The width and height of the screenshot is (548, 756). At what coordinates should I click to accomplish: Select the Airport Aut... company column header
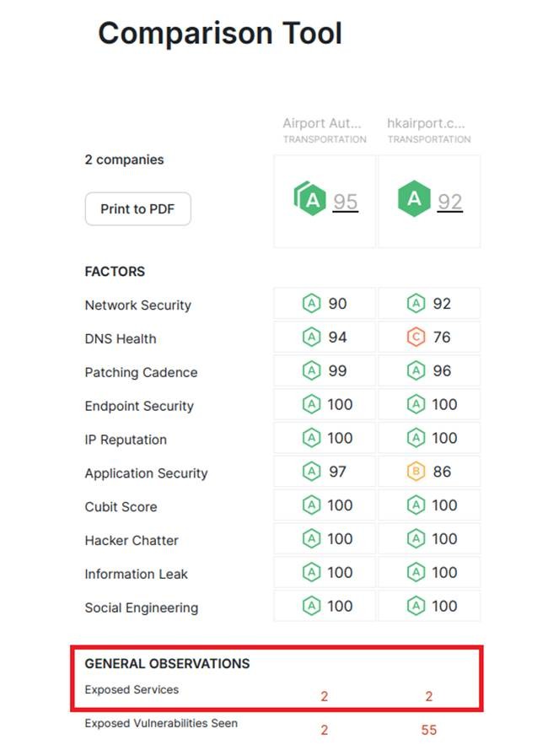tap(324, 130)
